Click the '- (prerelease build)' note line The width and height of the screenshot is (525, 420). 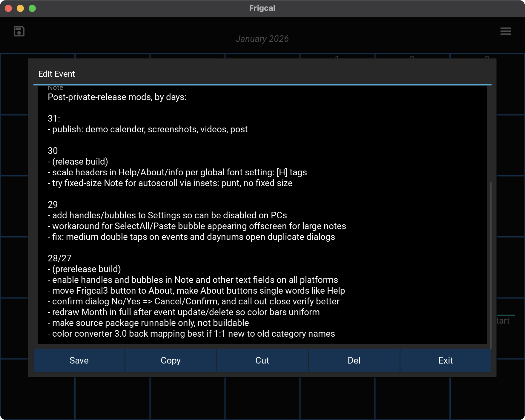(84, 269)
